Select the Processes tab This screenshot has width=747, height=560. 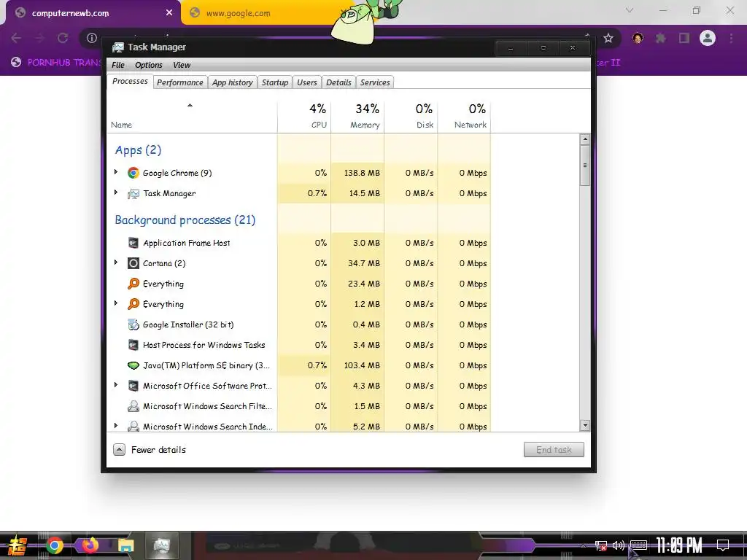(130, 81)
